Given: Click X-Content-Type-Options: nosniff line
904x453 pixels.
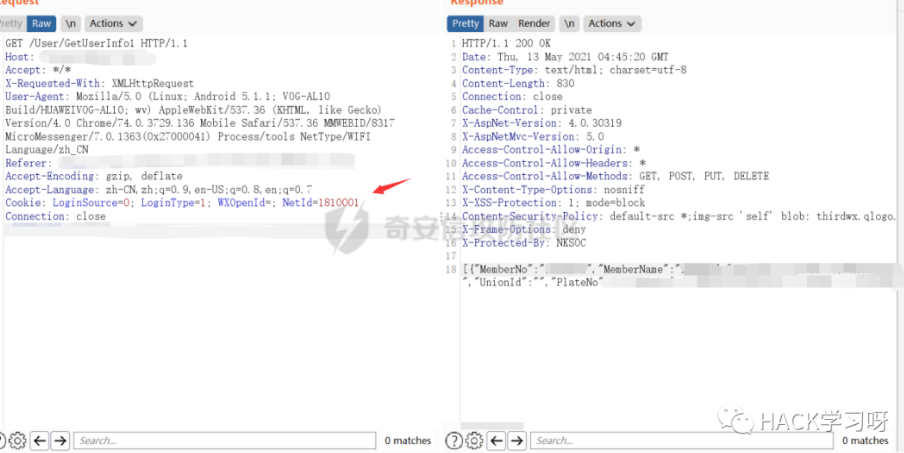Looking at the screenshot, I should [553, 190].
